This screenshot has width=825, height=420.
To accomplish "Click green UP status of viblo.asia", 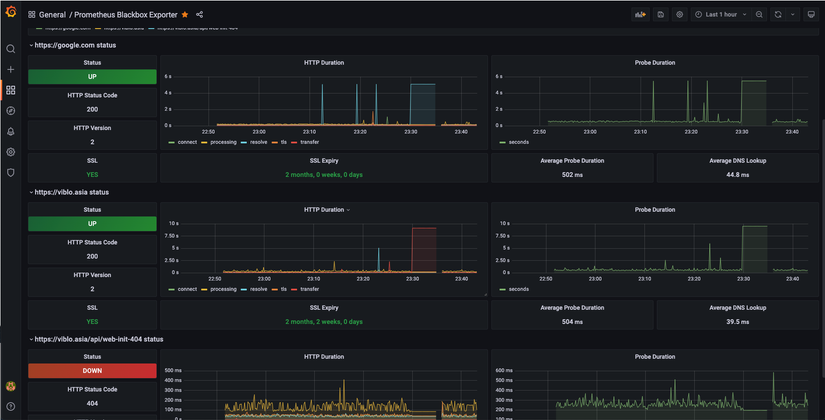I will pyautogui.click(x=92, y=224).
